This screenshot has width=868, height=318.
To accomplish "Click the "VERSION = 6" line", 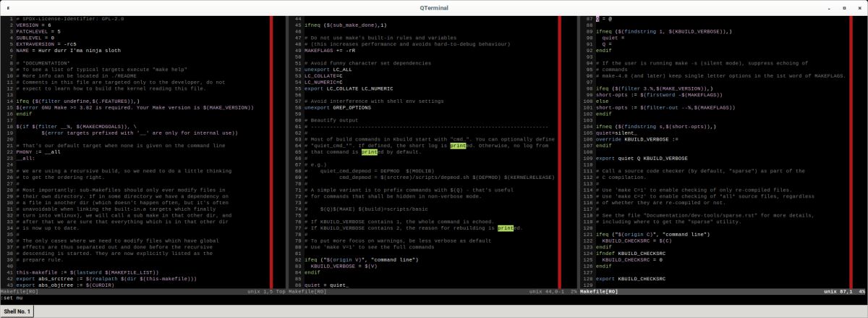I will [x=33, y=25].
